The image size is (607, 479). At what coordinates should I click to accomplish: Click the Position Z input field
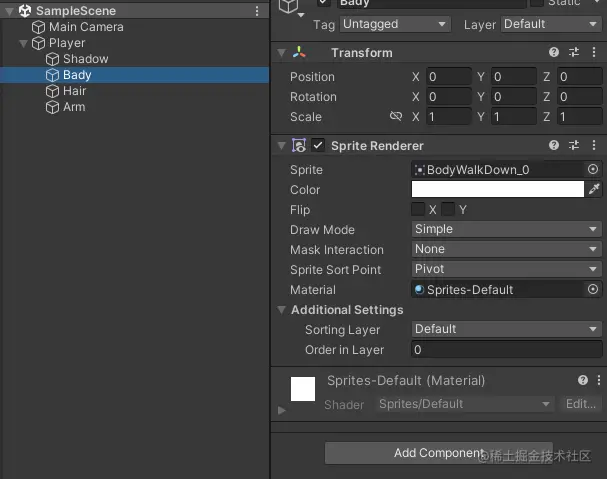point(580,77)
